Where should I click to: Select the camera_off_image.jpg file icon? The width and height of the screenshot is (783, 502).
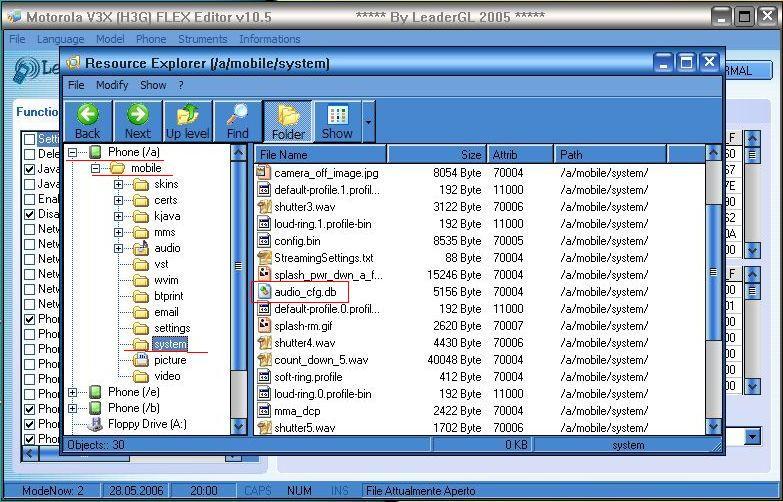point(264,173)
